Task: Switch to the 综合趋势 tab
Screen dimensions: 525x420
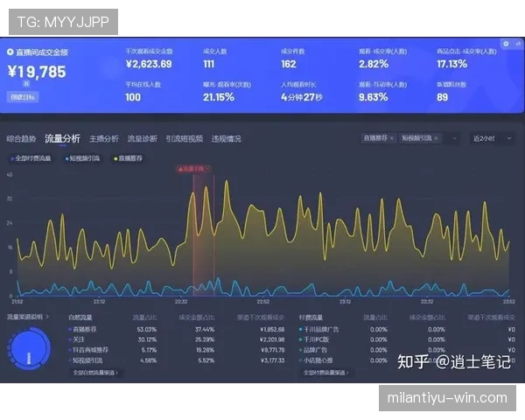Action: (x=21, y=138)
